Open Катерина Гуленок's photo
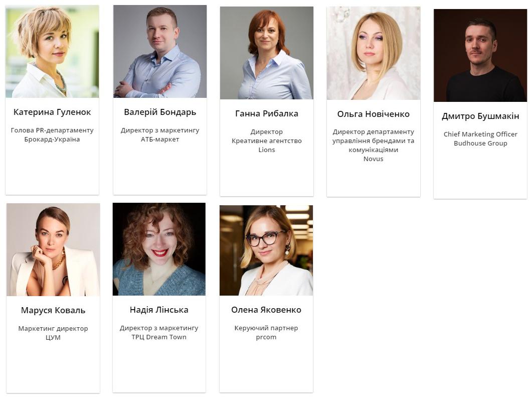 52,51
